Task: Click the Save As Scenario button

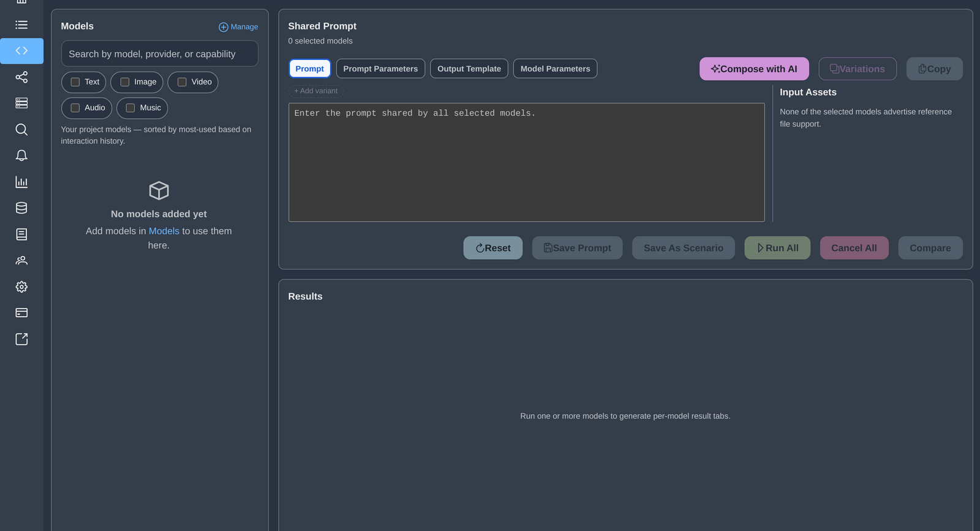Action: pyautogui.click(x=684, y=248)
